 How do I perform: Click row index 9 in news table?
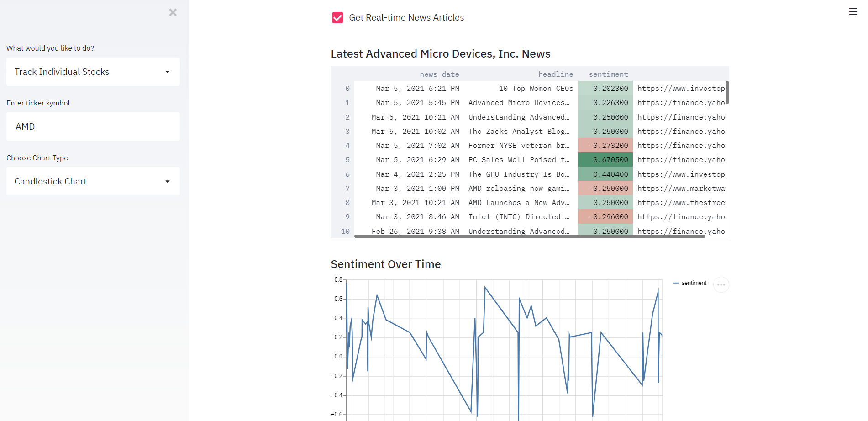343,217
